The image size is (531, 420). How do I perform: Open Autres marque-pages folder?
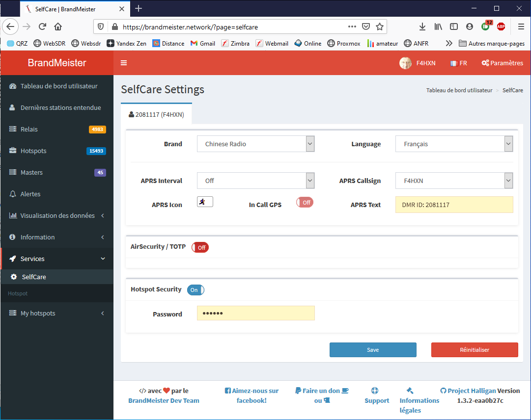point(491,43)
